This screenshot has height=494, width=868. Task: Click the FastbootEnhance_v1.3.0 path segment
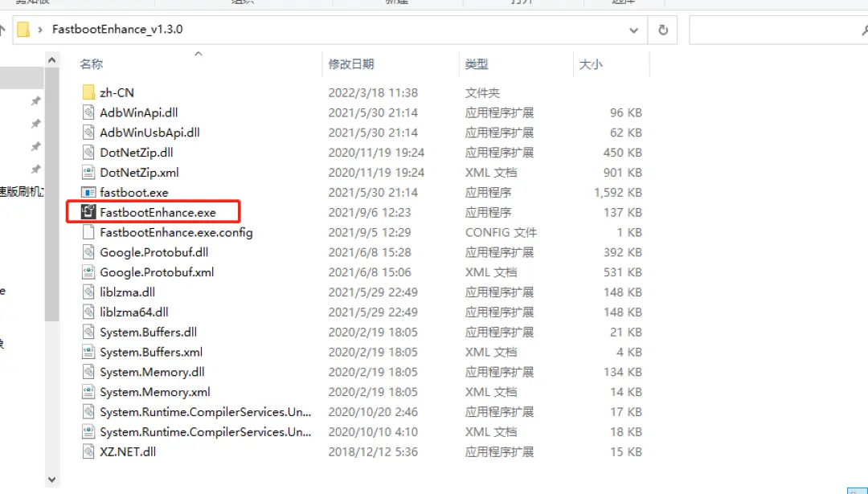click(x=117, y=29)
